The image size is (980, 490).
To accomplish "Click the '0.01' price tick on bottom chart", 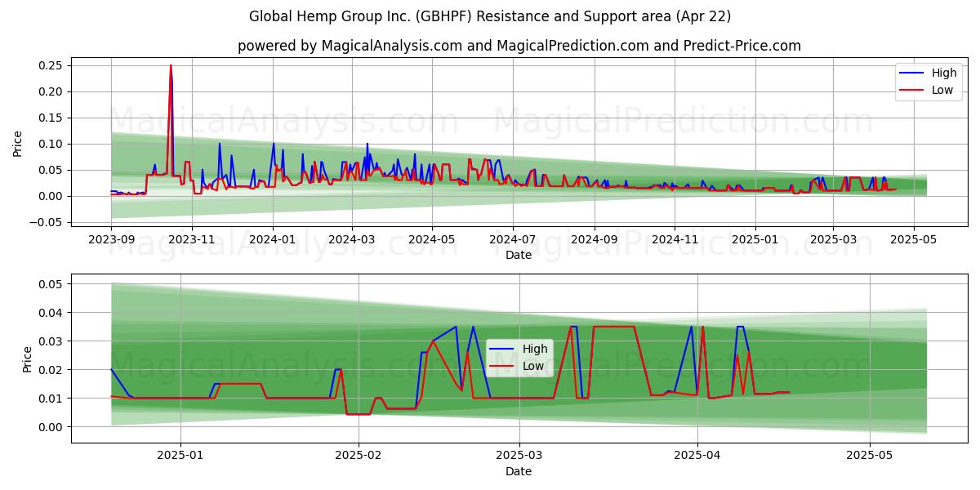I will (x=51, y=399).
